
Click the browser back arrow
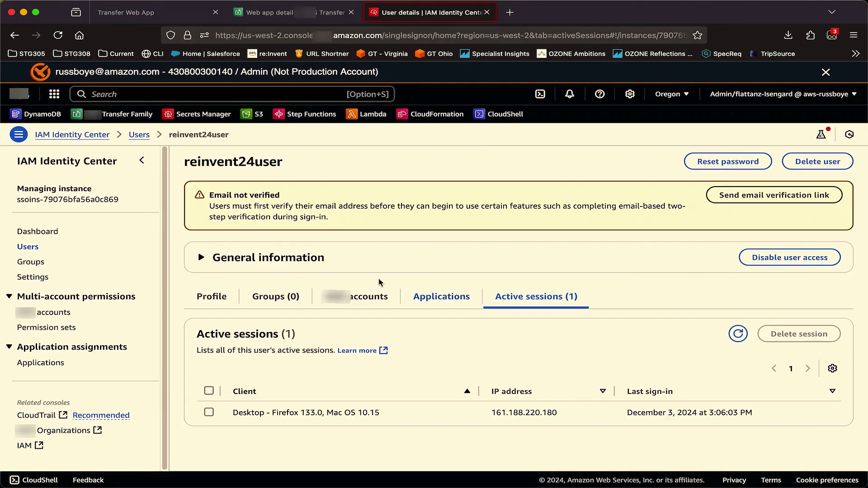[14, 35]
